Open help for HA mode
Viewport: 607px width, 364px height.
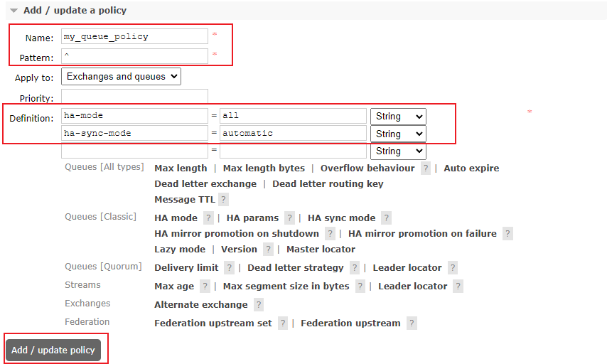[208, 218]
